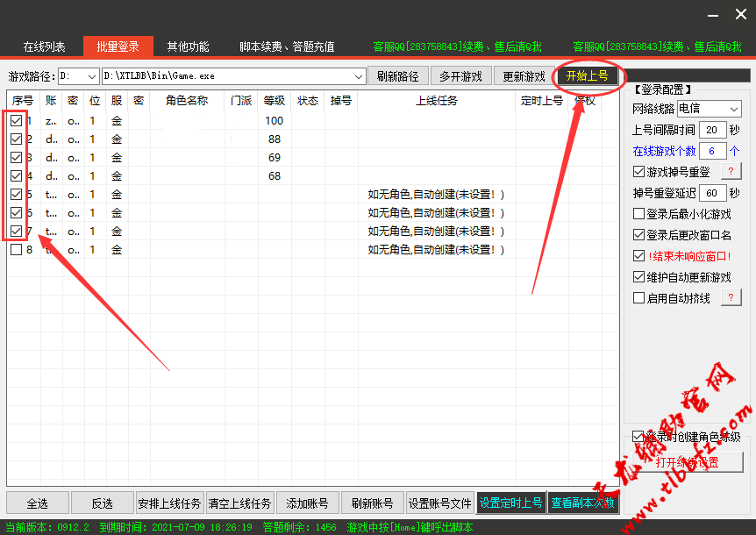Image resolution: width=756 pixels, height=535 pixels.
Task: Click the 在线游戏个数 field showing 6
Action: (712, 151)
